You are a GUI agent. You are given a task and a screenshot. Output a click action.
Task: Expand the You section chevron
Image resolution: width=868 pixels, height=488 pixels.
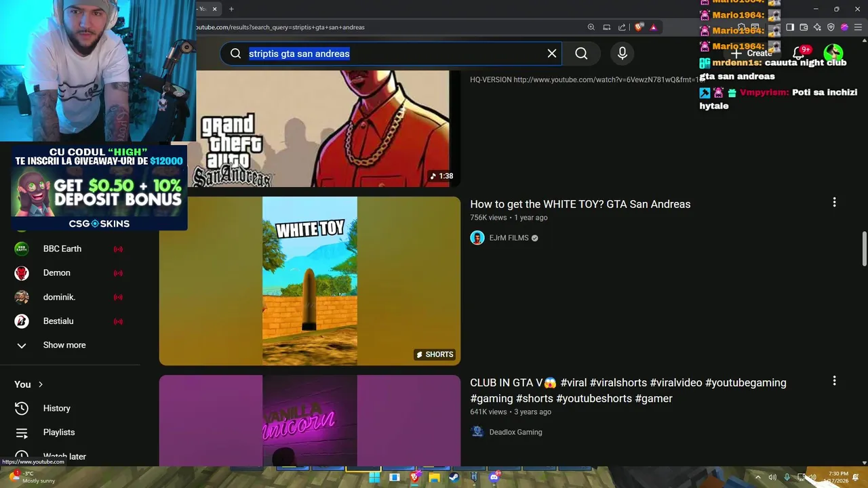[x=41, y=384]
